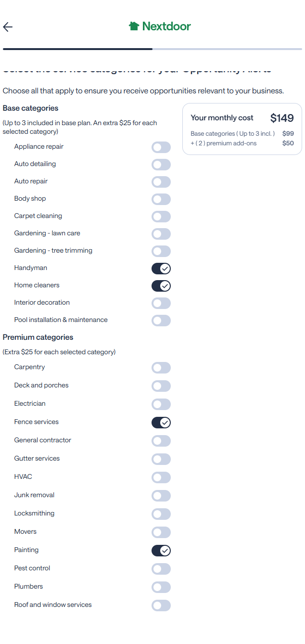The width and height of the screenshot is (305, 644).
Task: Enable Carpet cleaning switch
Action: pyautogui.click(x=161, y=217)
